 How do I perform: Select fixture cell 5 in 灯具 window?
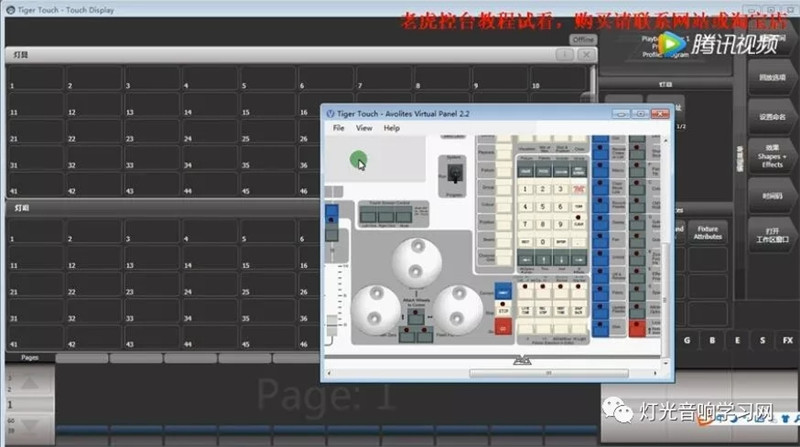268,78
